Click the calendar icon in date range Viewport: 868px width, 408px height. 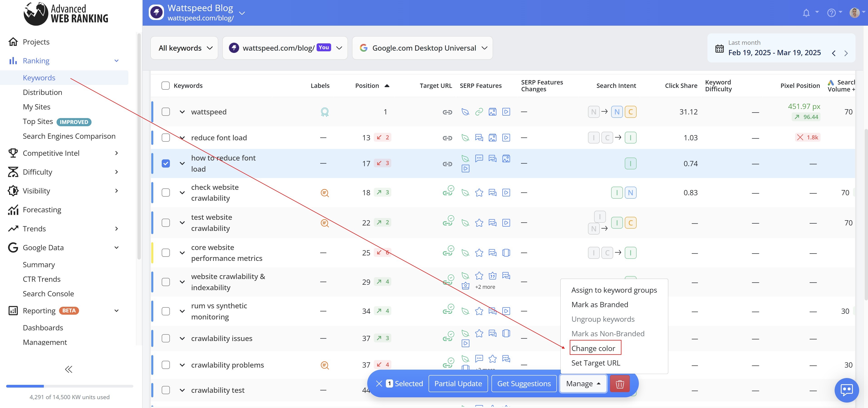click(x=719, y=49)
